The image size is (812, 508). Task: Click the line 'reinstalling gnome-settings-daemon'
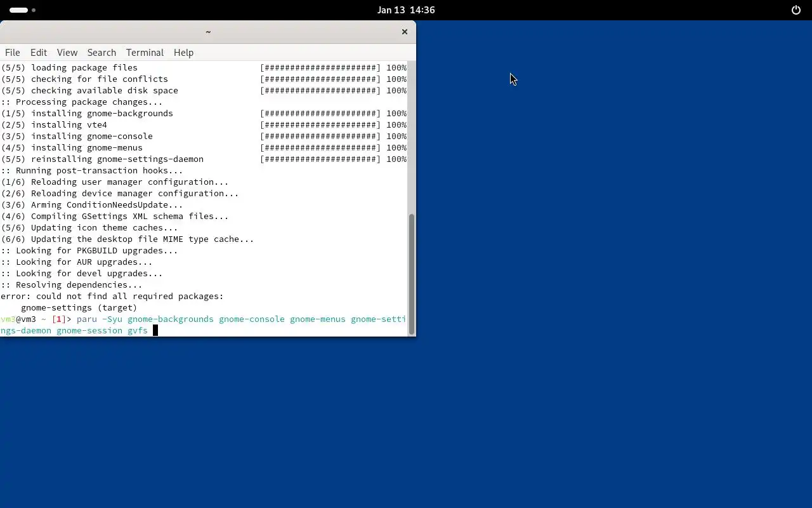coord(204,159)
